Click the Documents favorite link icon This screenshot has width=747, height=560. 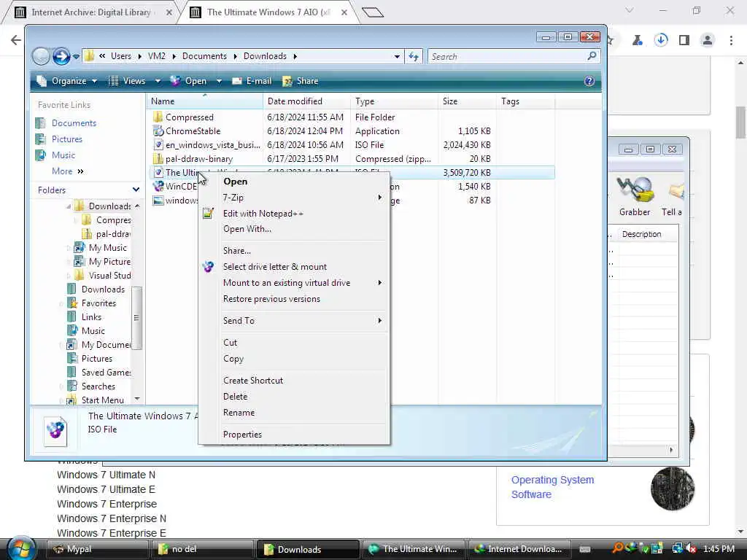[41, 122]
